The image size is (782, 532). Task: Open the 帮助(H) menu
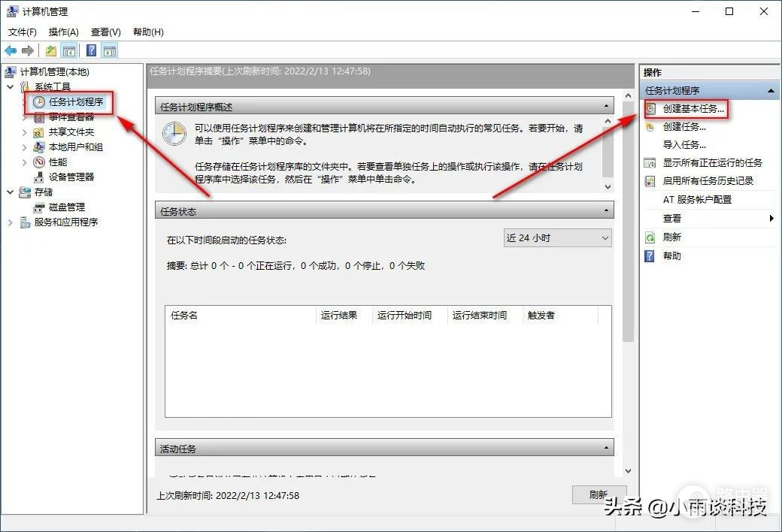(148, 32)
